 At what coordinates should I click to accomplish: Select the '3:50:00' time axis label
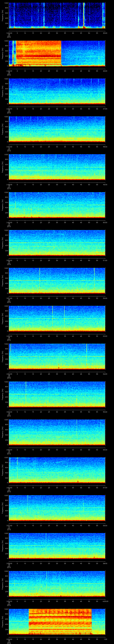click(x=9, y=260)
